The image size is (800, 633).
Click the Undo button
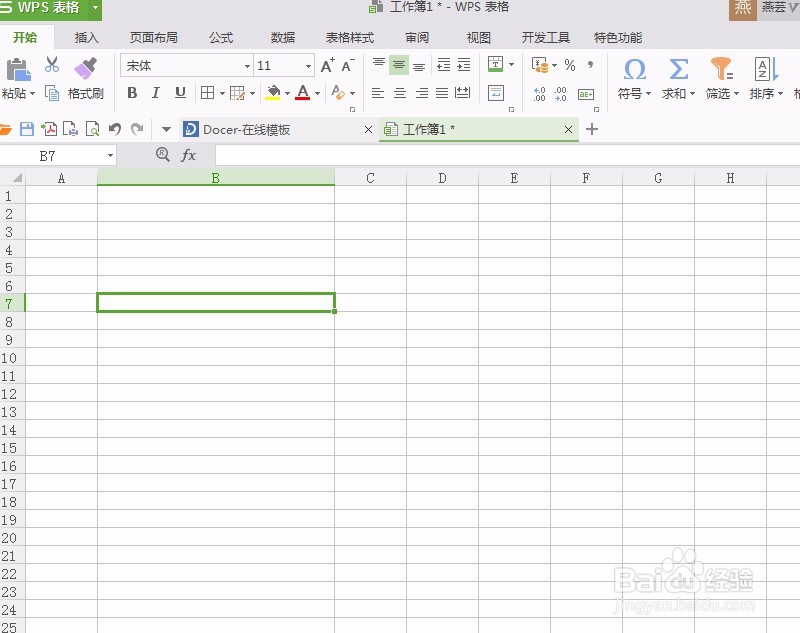click(117, 128)
